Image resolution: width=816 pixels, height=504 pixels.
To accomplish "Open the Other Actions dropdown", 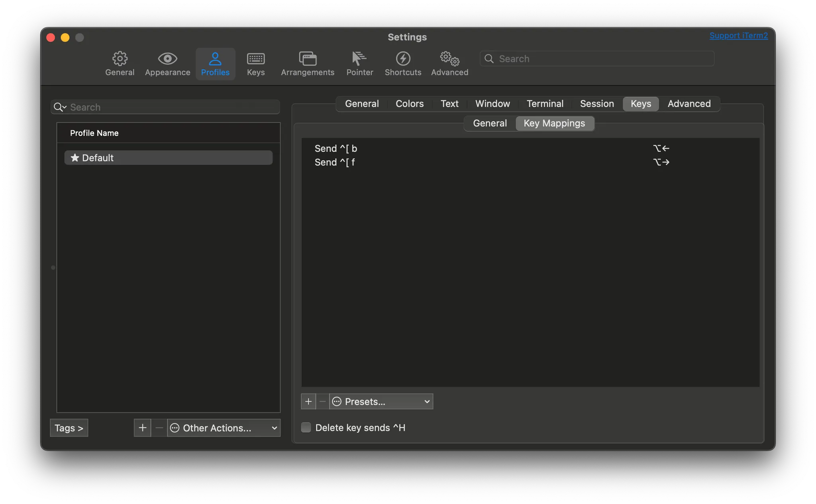I will (x=224, y=428).
